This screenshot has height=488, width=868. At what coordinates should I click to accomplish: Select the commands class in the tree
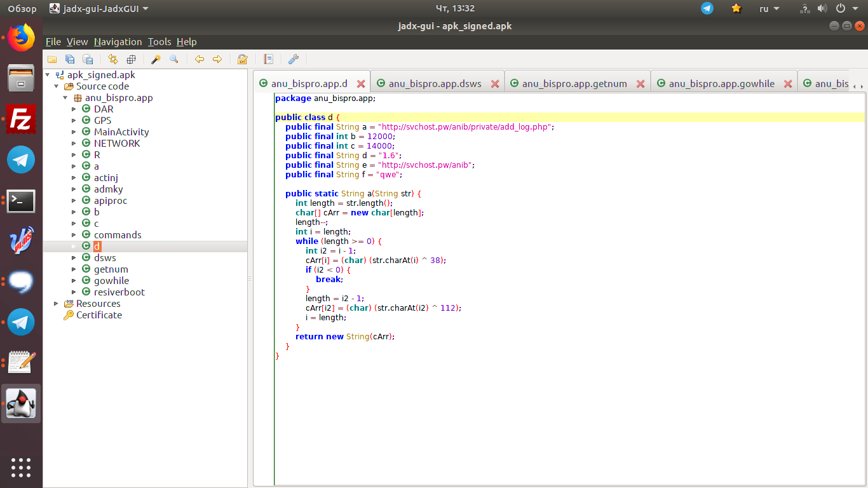(118, 234)
